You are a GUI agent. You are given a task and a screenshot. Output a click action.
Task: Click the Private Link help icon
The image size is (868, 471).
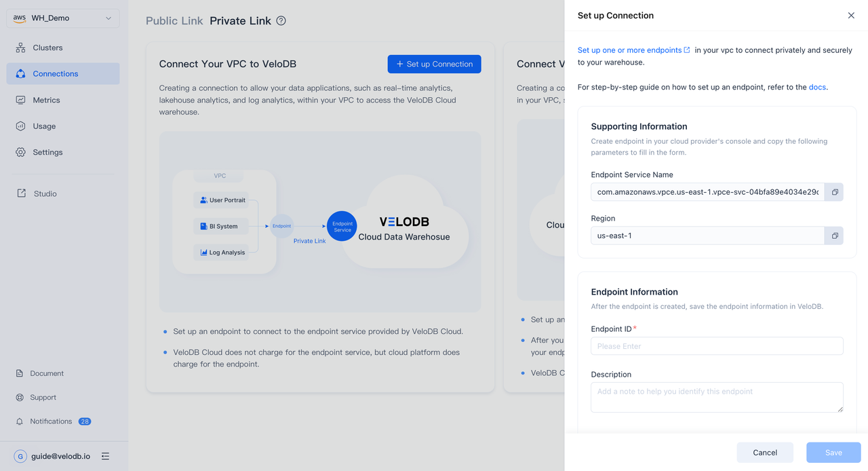coord(281,21)
